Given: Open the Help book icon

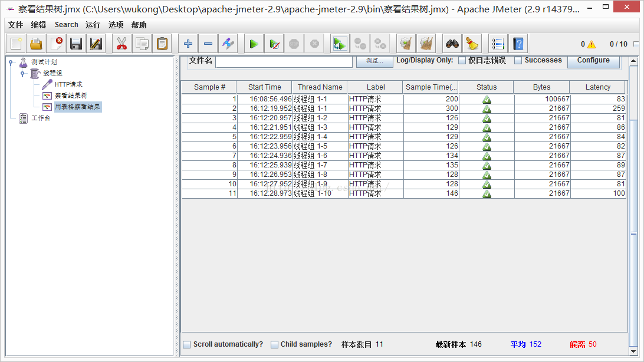Looking at the screenshot, I should point(518,44).
